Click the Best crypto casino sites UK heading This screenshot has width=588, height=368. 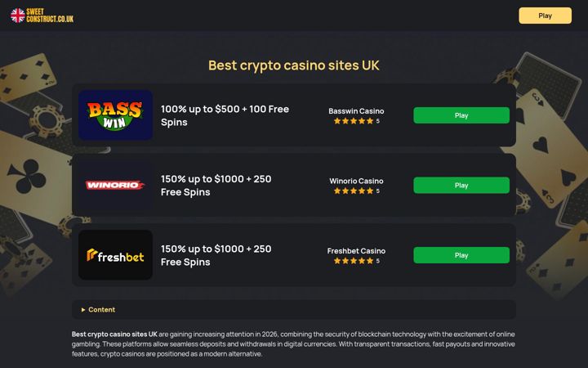[x=294, y=65]
